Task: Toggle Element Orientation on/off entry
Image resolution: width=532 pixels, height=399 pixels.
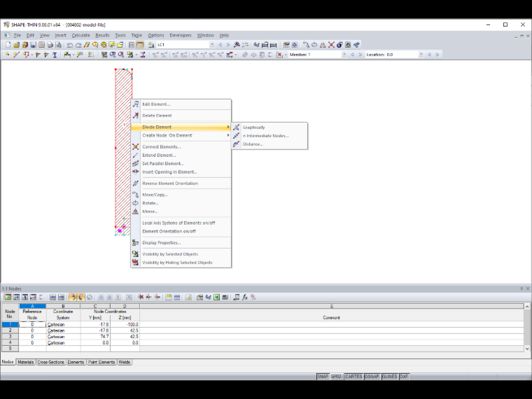Action: 181,232
